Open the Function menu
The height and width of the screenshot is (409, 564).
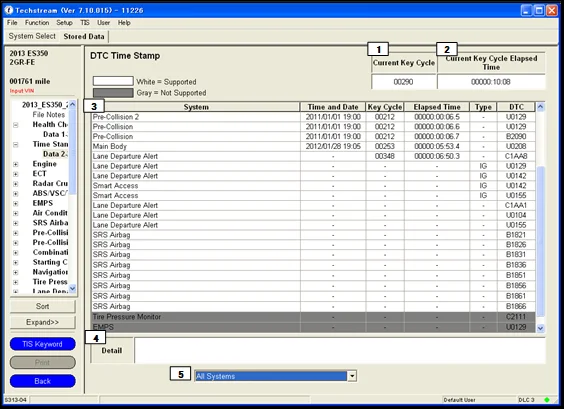coord(37,23)
